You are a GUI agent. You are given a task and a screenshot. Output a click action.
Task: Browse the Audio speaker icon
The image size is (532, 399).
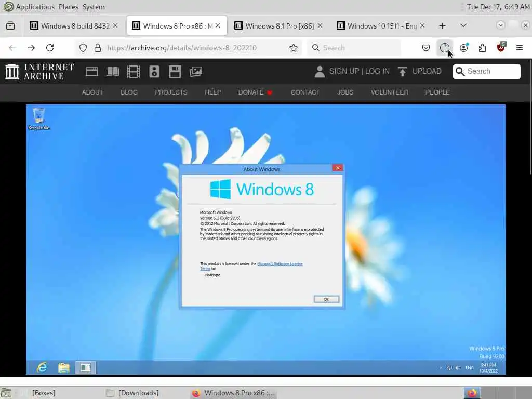[154, 72]
